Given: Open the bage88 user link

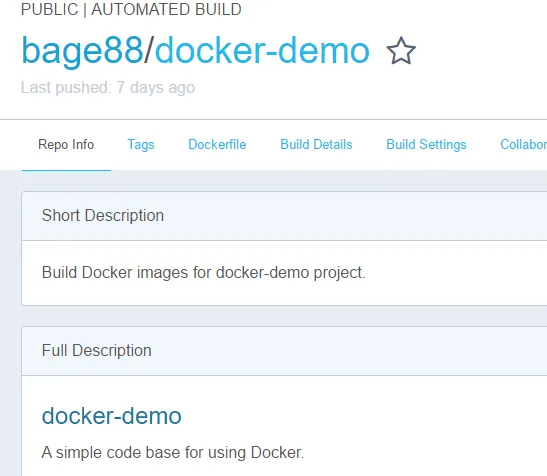Looking at the screenshot, I should pos(82,51).
